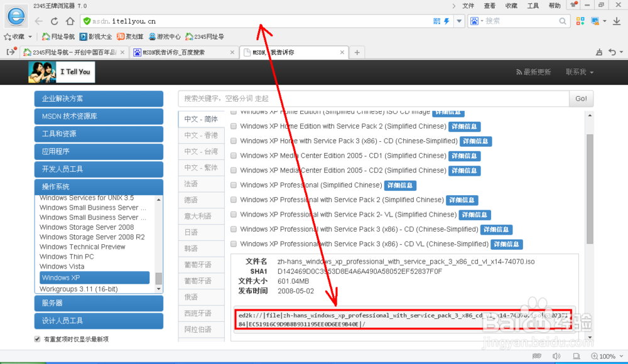
Task: Click the magnifying glass search icon in the search box
Action: pyautogui.click(x=562, y=21)
